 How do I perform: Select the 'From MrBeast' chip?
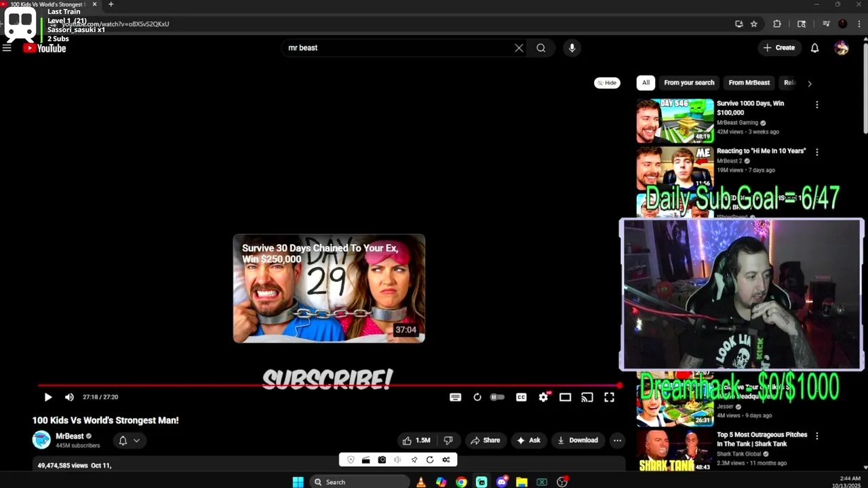[x=749, y=83]
